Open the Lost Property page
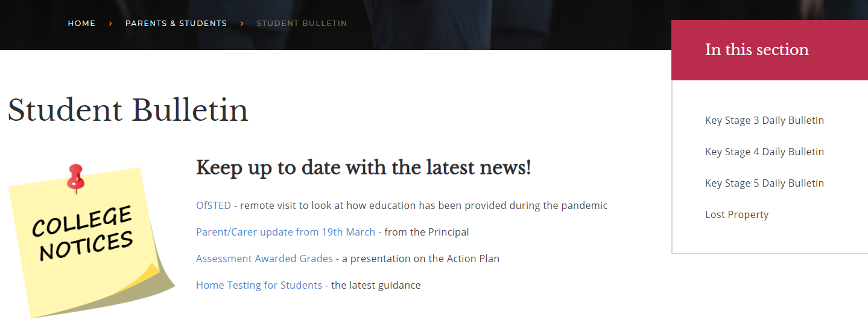The width and height of the screenshot is (868, 334). click(737, 214)
